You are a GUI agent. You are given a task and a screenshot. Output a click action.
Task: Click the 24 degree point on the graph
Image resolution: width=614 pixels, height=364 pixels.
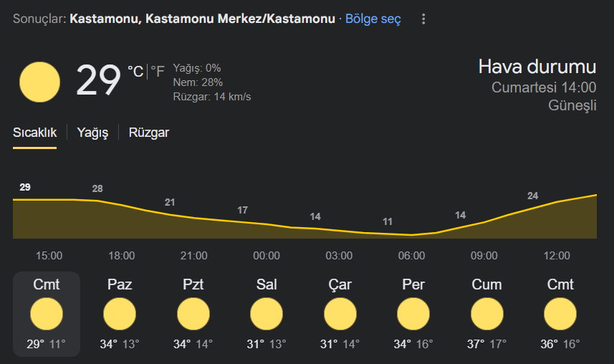532,196
